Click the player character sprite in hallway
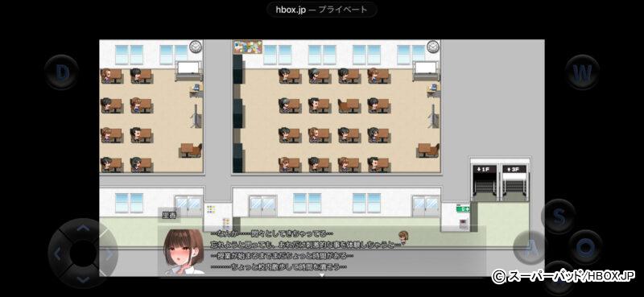644x297 pixels. click(x=403, y=237)
